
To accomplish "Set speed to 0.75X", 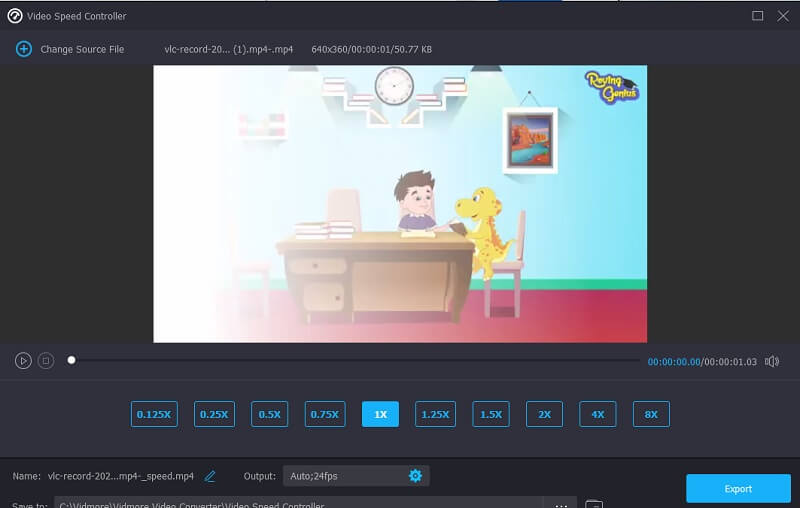I will (325, 414).
